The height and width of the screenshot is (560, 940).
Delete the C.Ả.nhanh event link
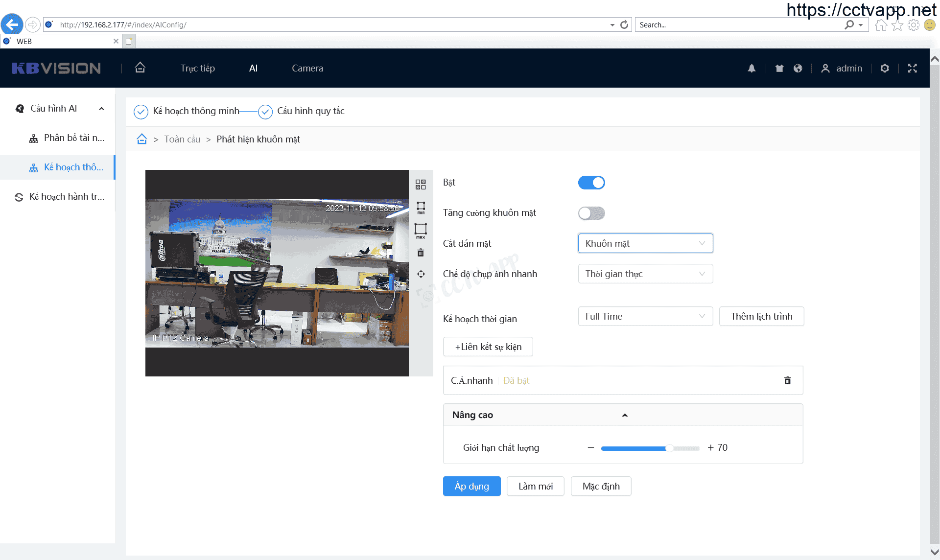click(x=787, y=380)
